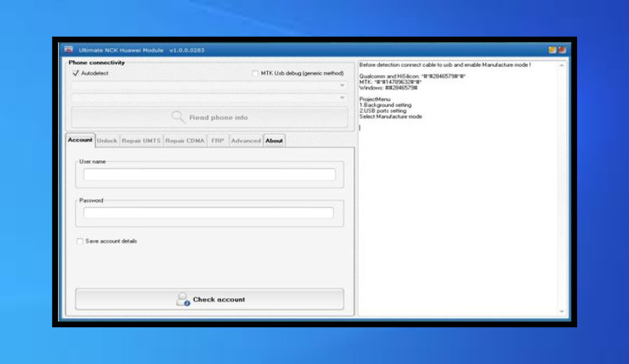Close the Ultimate NCK Huawei Module window

(561, 50)
